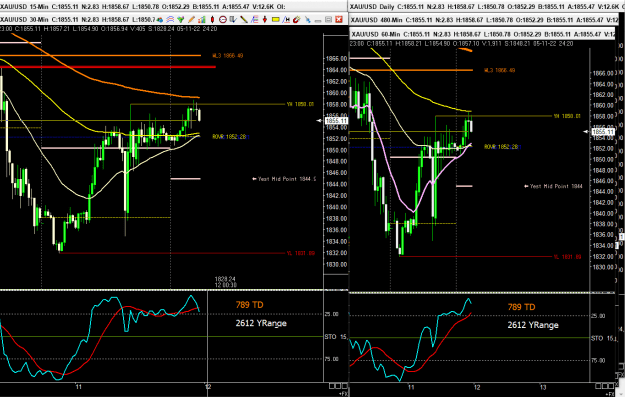Select the red candlestick chart type icon

[x=212, y=20]
